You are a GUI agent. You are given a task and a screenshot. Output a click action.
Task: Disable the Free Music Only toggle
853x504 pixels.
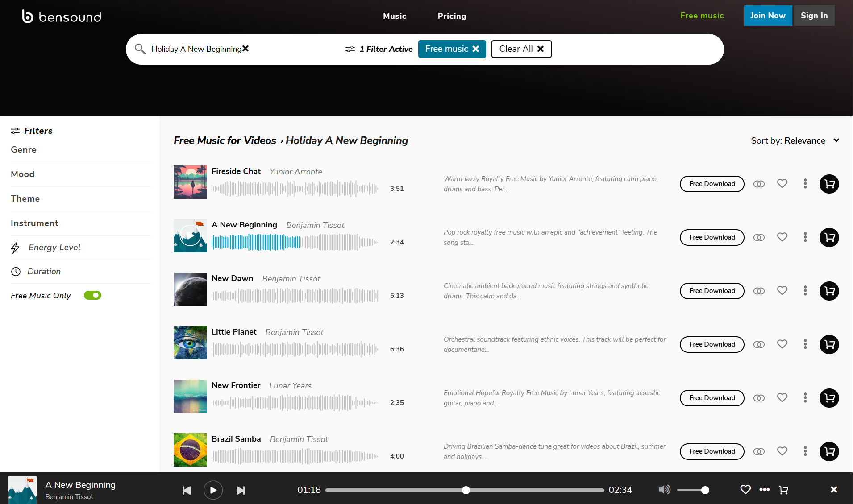coord(93,295)
